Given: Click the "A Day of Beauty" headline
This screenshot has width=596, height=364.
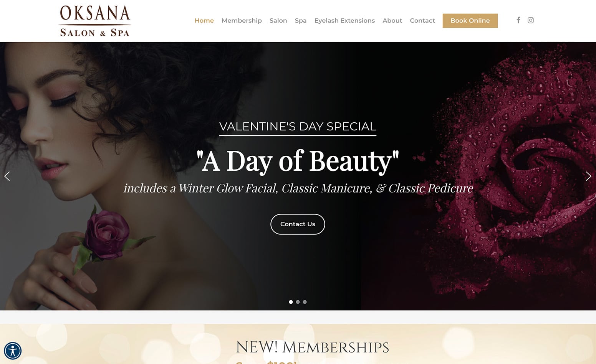Looking at the screenshot, I should click(x=298, y=161).
